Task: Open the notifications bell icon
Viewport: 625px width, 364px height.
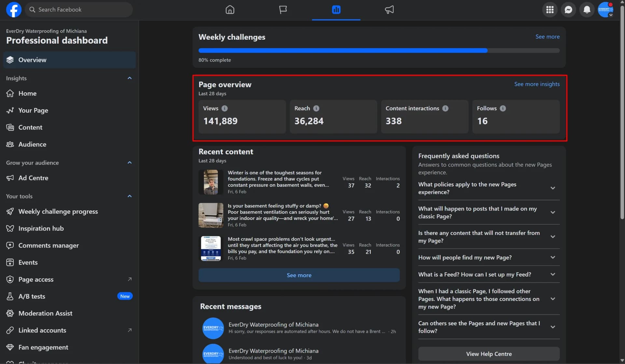Action: pos(587,10)
